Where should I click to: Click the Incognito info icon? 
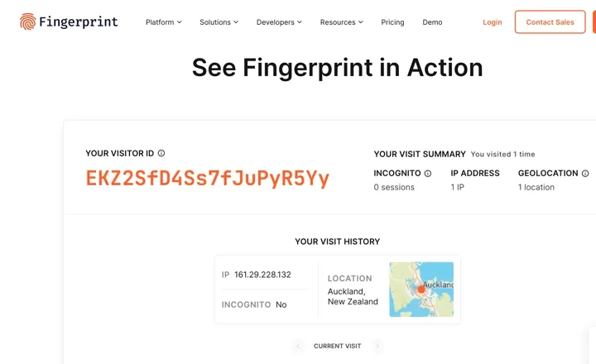428,173
